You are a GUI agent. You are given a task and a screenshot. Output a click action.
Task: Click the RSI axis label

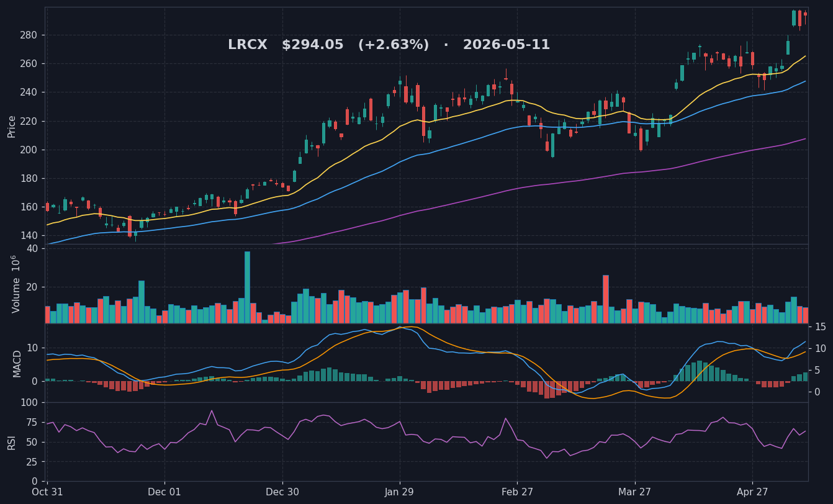tap(12, 442)
